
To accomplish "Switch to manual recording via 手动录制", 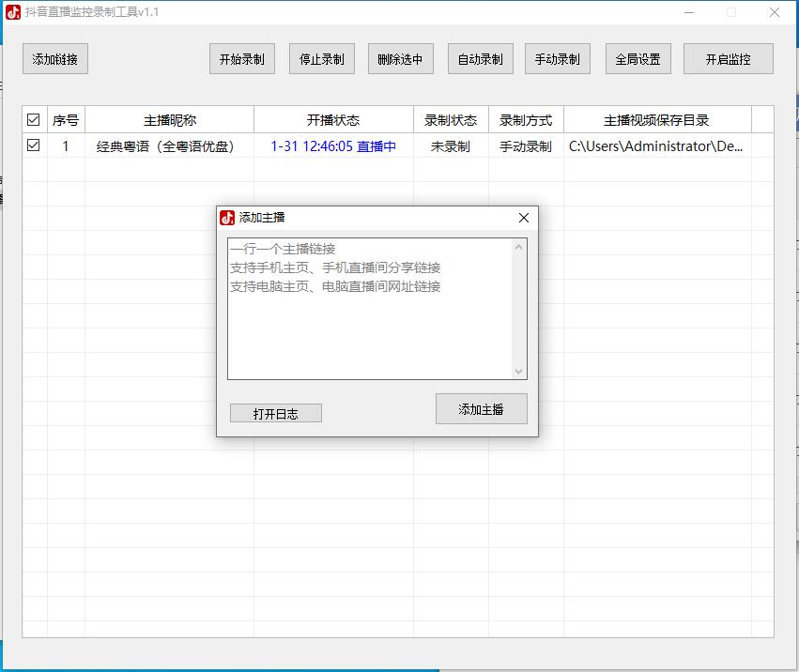I will (x=557, y=57).
